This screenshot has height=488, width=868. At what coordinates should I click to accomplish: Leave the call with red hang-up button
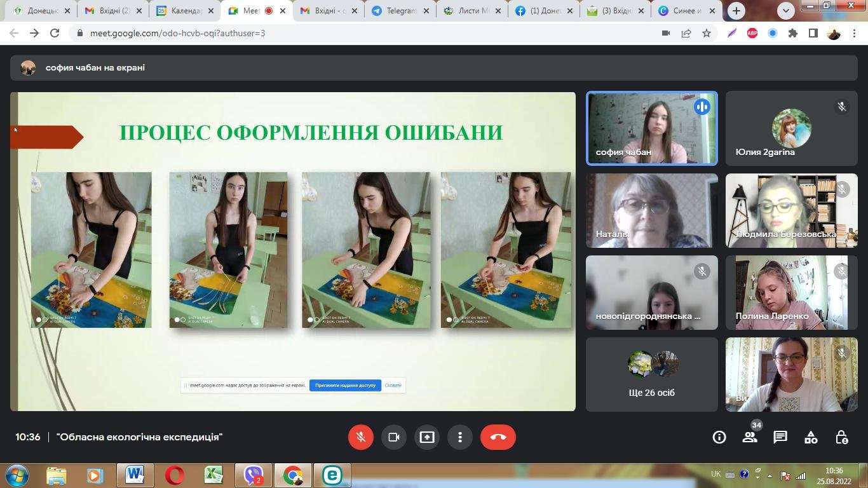(x=498, y=437)
